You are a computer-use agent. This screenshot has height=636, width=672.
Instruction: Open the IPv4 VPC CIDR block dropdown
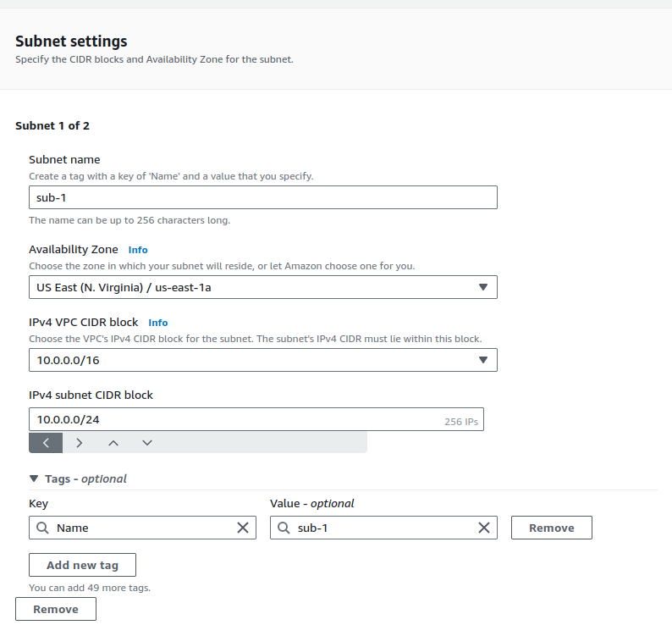pyautogui.click(x=262, y=360)
